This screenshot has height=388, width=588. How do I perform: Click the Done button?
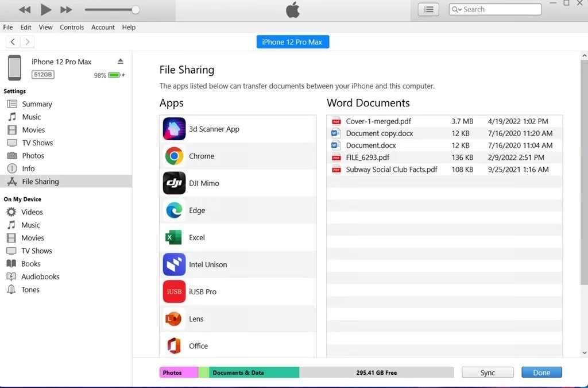tap(541, 372)
